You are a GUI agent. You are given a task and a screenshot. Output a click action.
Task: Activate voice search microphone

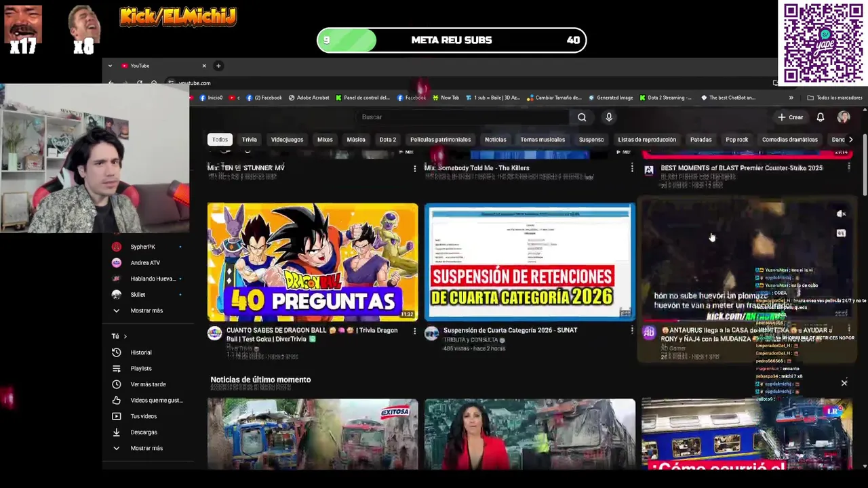[609, 117]
